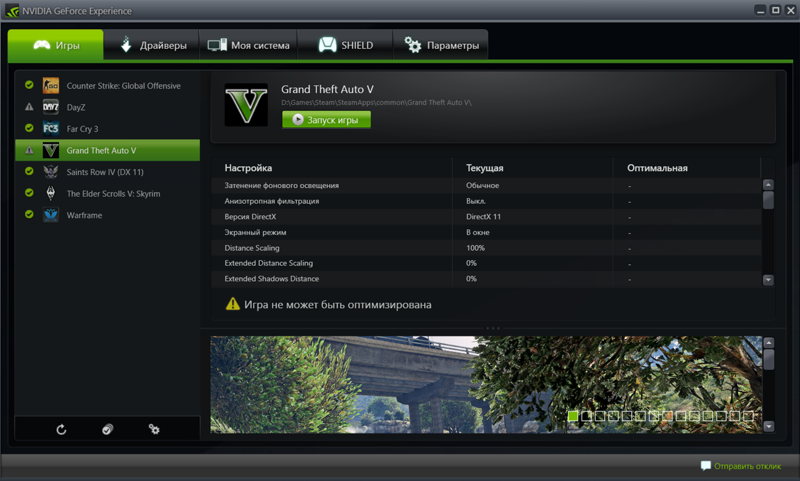This screenshot has height=481, width=800.
Task: Click screenshot panel scroll up arrow
Action: click(769, 343)
